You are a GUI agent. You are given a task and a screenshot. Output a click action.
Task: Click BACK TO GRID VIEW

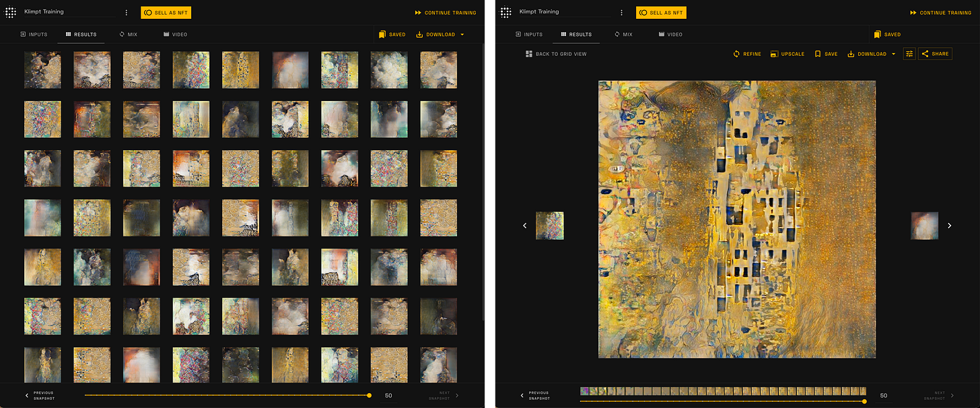coord(556,54)
